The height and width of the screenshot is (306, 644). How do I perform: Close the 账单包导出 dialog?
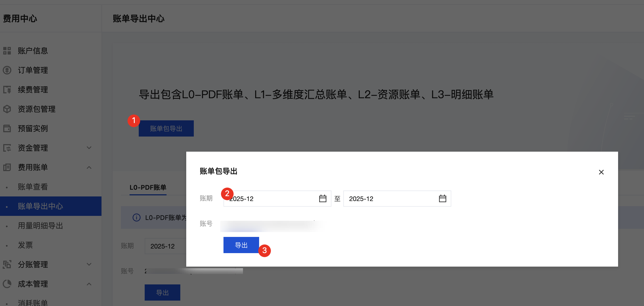601,172
